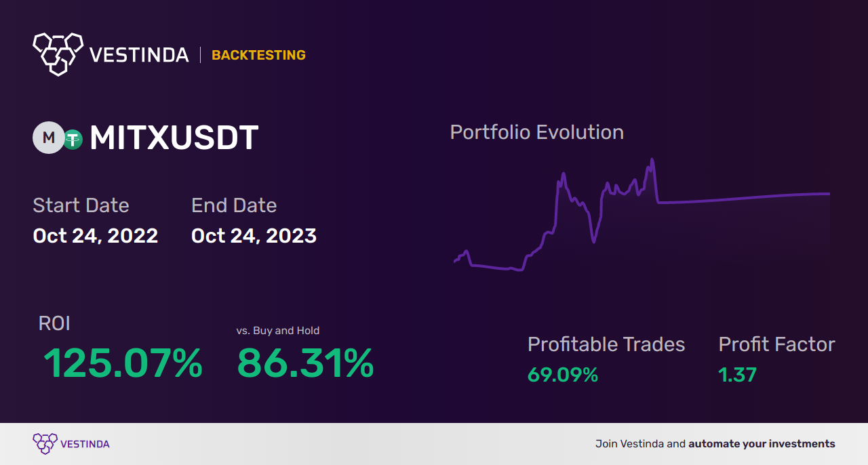Select the Start Date Oct 24, 2022 value
This screenshot has height=465, width=868.
tap(95, 236)
